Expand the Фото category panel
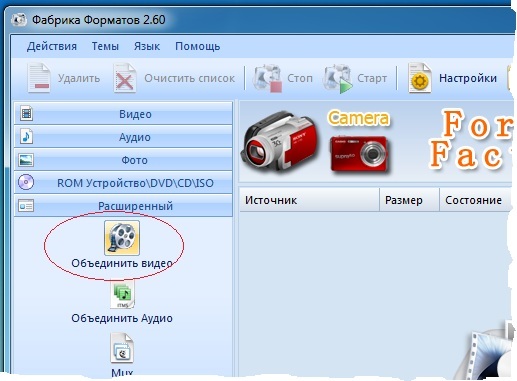The height and width of the screenshot is (381, 517). click(123, 160)
